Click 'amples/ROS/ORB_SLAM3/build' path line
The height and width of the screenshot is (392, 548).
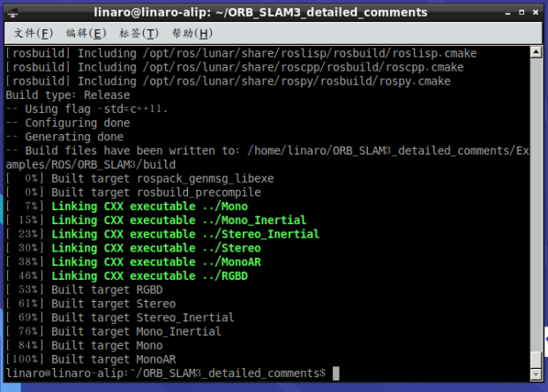91,165
